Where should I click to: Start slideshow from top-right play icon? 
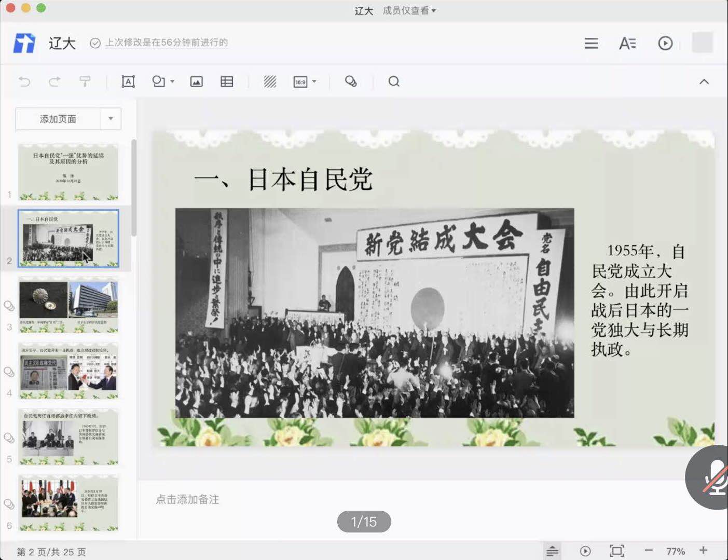(x=665, y=43)
